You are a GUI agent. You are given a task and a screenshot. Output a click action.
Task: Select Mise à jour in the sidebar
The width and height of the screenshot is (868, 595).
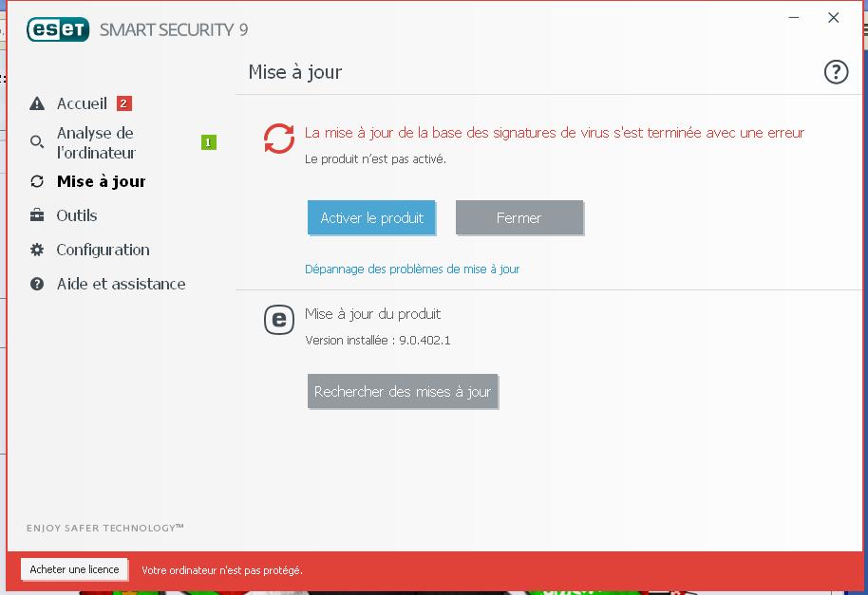click(x=102, y=181)
